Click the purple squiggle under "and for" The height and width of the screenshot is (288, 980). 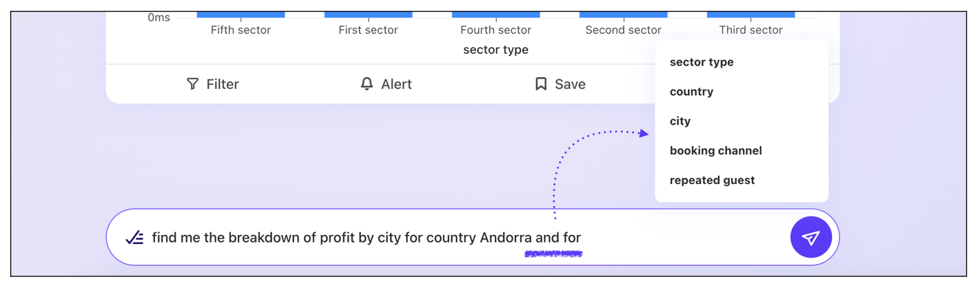553,254
